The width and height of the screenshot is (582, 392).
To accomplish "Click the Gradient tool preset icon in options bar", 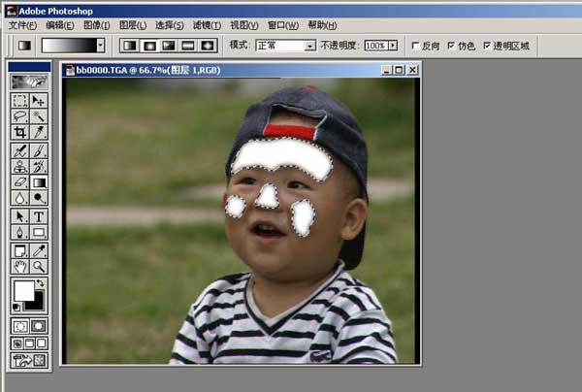I will coord(24,46).
